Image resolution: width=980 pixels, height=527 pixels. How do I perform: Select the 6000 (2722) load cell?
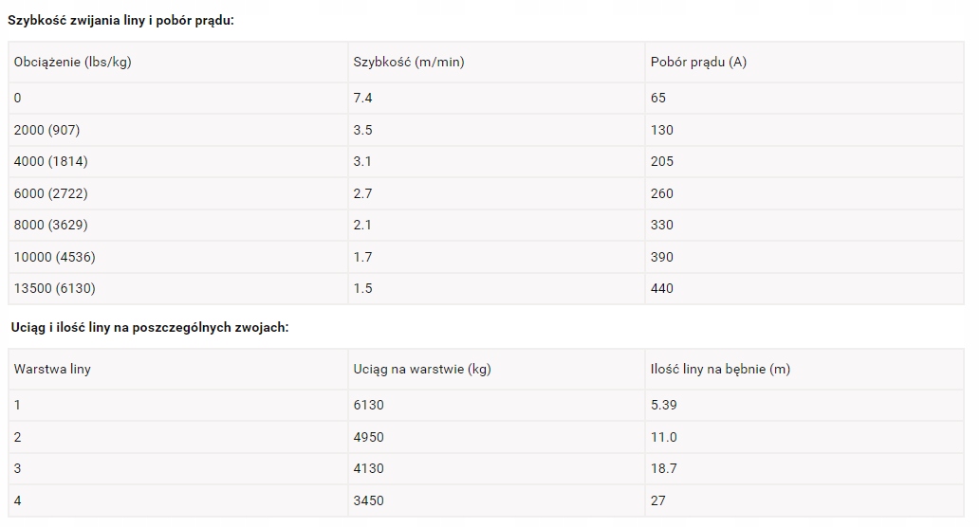click(x=50, y=193)
